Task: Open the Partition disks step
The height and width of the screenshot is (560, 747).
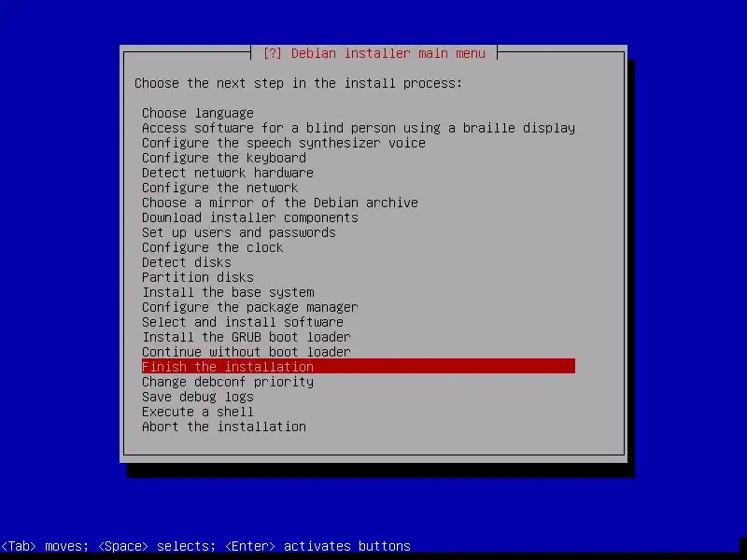Action: (359, 277)
